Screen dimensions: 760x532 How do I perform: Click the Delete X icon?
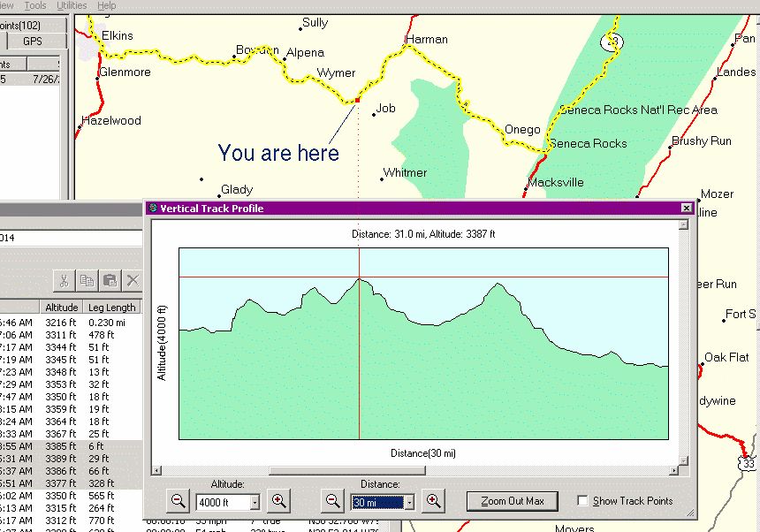coord(133,281)
